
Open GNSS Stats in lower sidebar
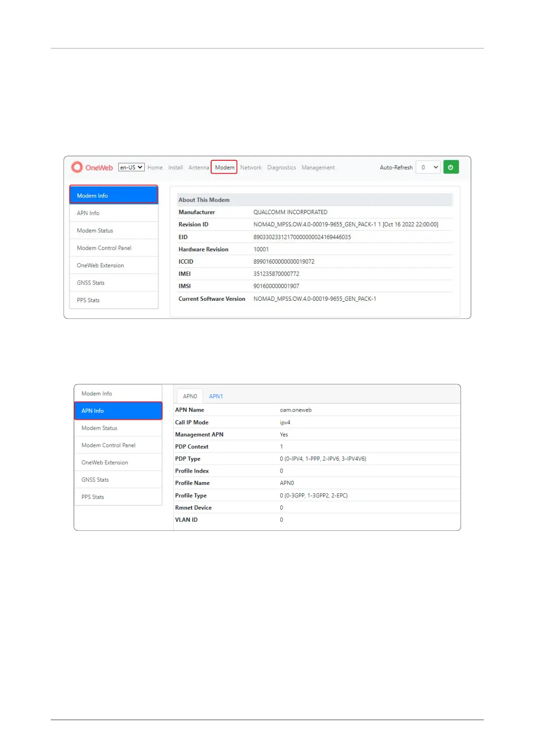(x=118, y=479)
